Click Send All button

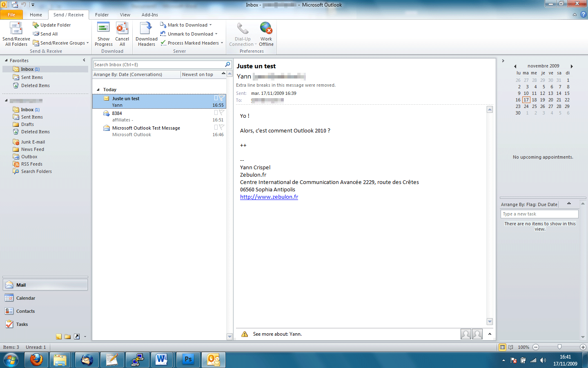[x=45, y=34]
